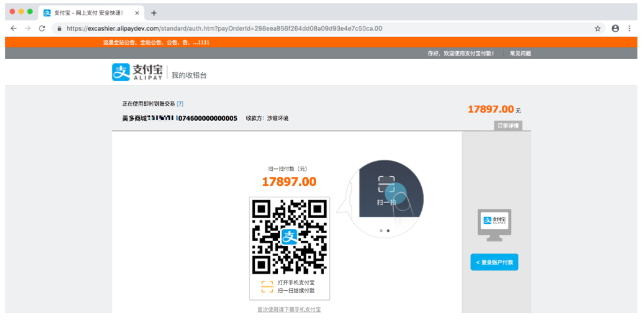
Task: Click the 扫一扫付款（元） label
Action: (x=288, y=169)
